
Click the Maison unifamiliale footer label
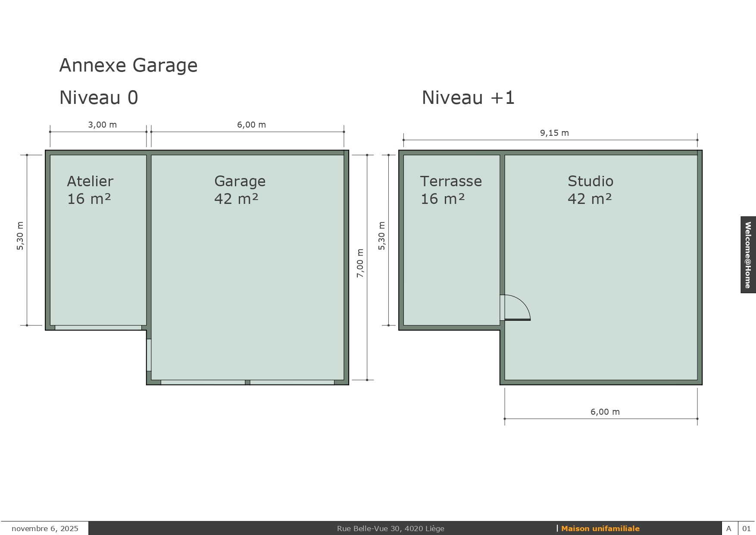click(x=600, y=529)
